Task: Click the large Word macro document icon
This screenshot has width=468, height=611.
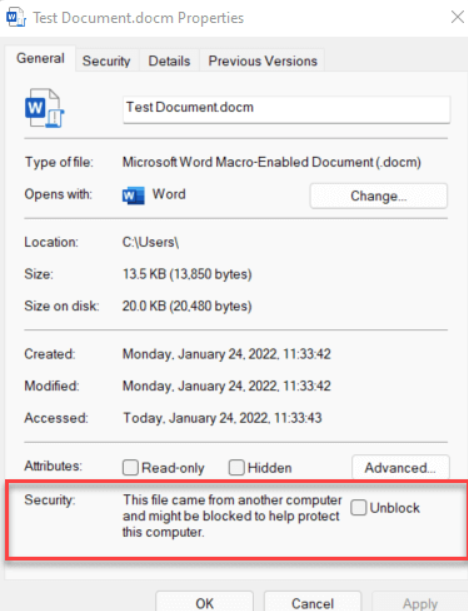Action: pyautogui.click(x=44, y=108)
